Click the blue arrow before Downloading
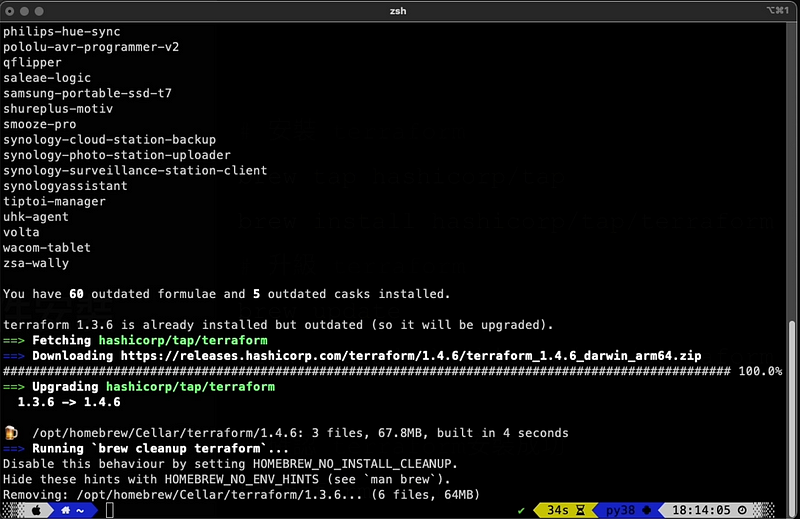 point(14,356)
